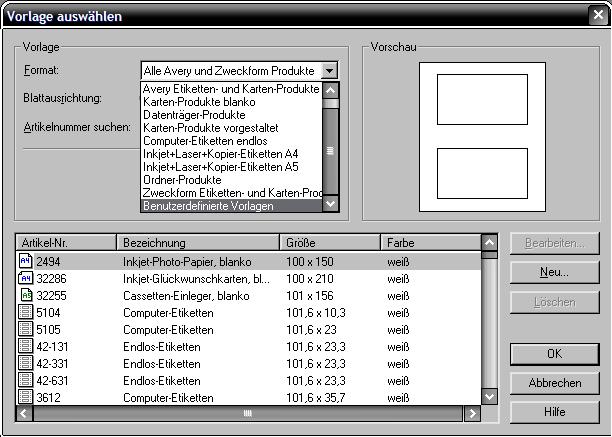This screenshot has width=612, height=437.
Task: Confirm with the OK button
Action: coord(554,354)
